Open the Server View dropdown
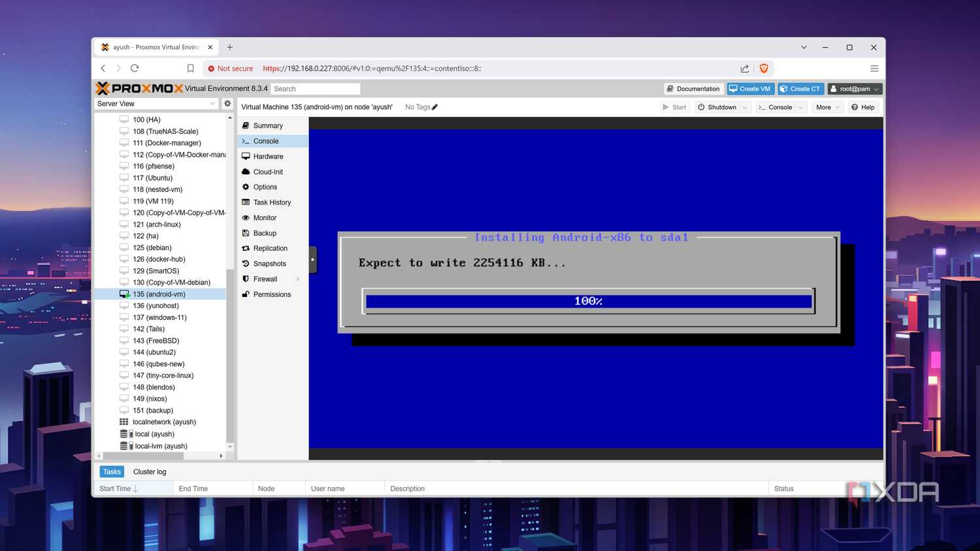The width and height of the screenshot is (980, 551). 155,103
